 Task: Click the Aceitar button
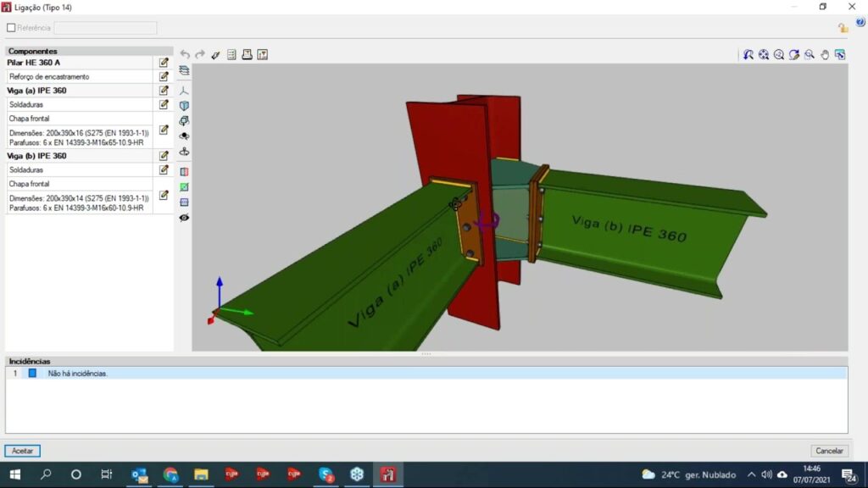click(22, 451)
